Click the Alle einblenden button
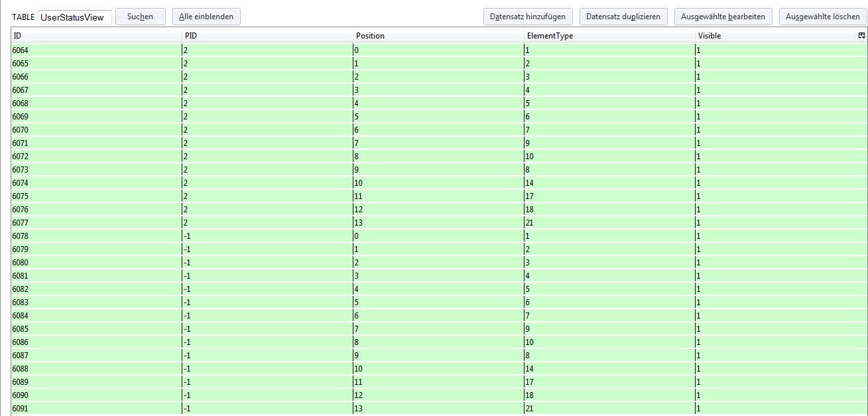Image resolution: width=868 pixels, height=416 pixels. [x=206, y=17]
